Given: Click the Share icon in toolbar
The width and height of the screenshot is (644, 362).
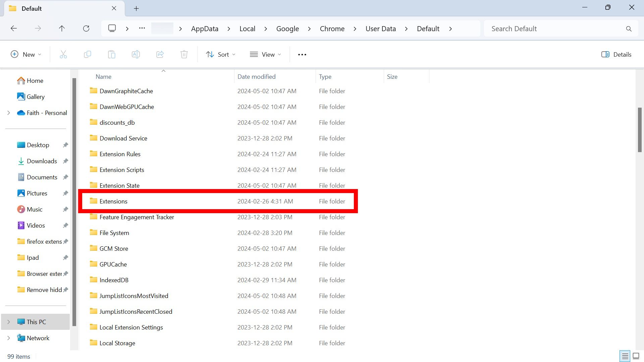Looking at the screenshot, I should pyautogui.click(x=160, y=54).
